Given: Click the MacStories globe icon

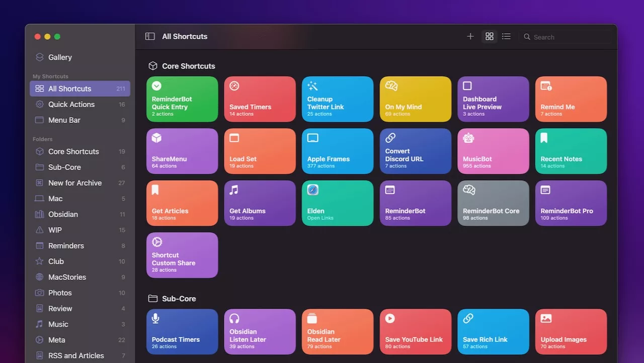Looking at the screenshot, I should tap(39, 277).
